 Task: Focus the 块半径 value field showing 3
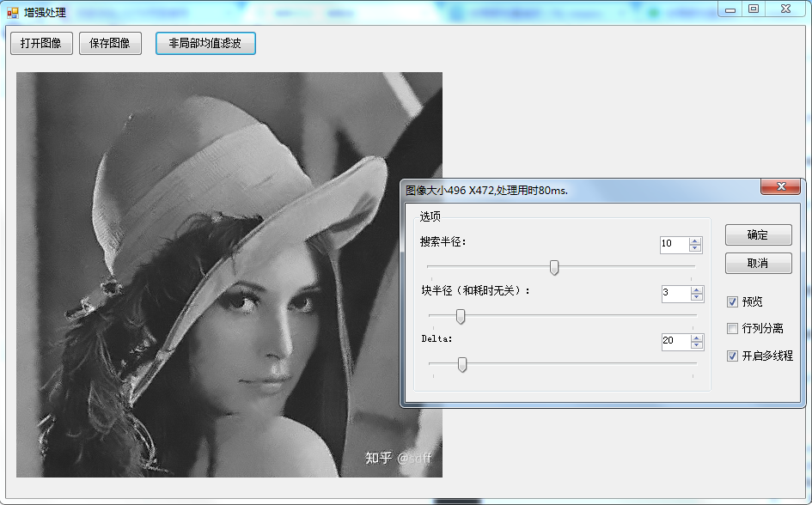[x=675, y=293]
